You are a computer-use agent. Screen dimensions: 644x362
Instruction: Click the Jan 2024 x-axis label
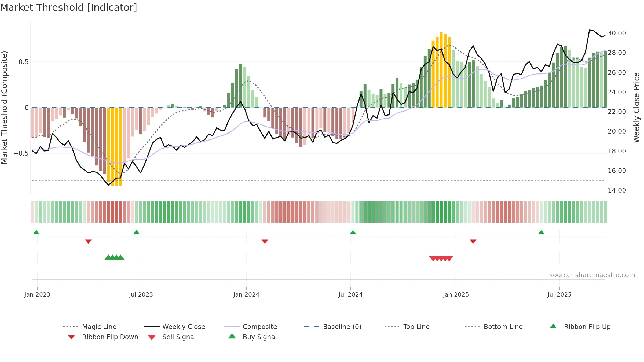(x=246, y=294)
